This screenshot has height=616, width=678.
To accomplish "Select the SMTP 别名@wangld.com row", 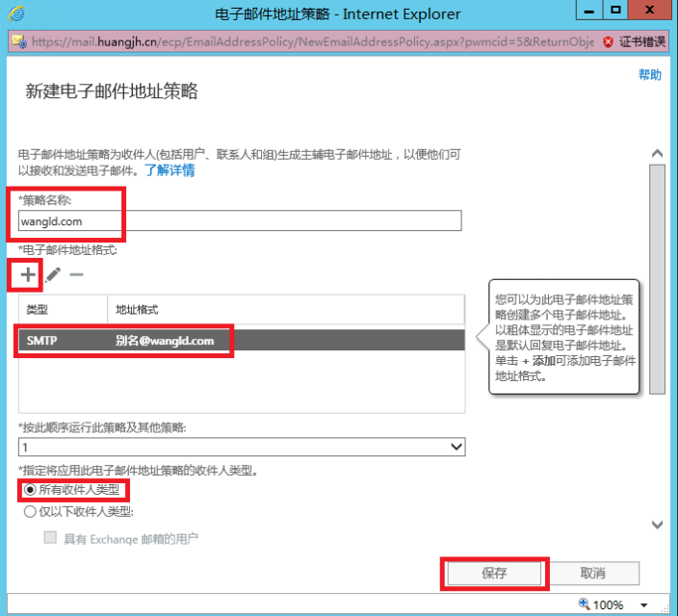I will tap(241, 340).
